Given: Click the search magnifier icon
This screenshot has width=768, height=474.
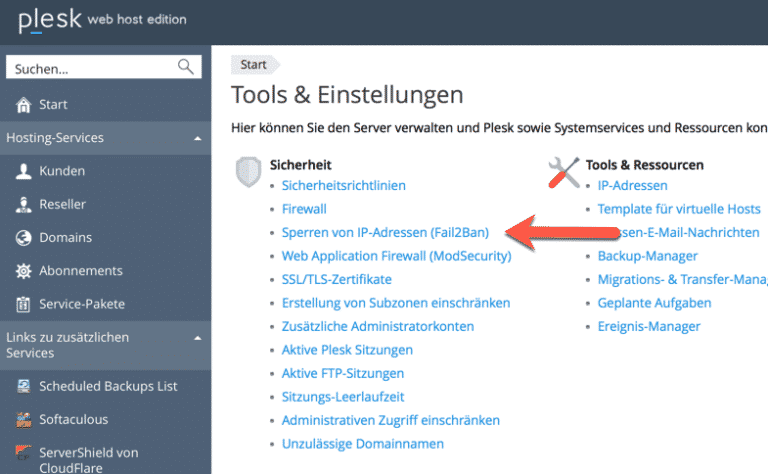Looking at the screenshot, I should pos(186,67).
